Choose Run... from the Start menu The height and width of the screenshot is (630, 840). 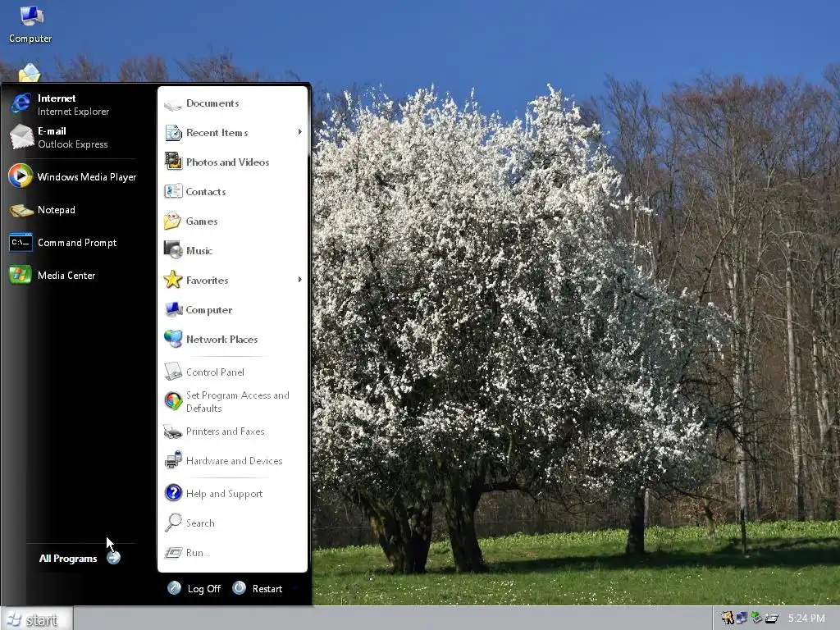coord(232,552)
